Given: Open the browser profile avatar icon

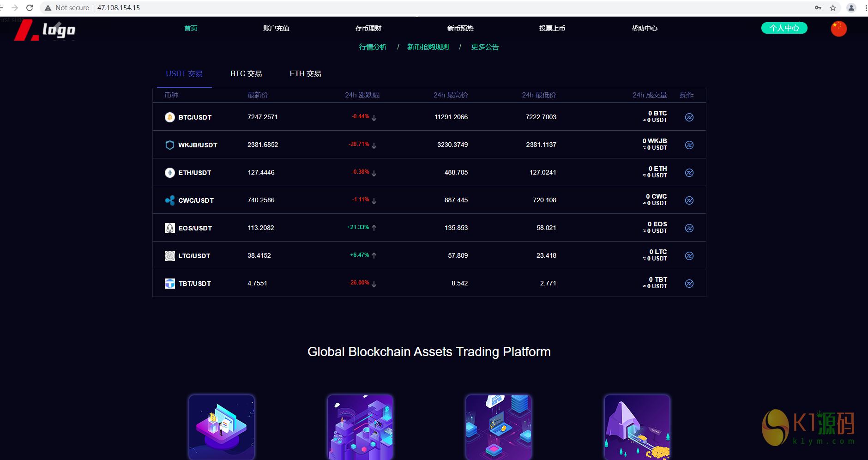Looking at the screenshot, I should tap(851, 8).
